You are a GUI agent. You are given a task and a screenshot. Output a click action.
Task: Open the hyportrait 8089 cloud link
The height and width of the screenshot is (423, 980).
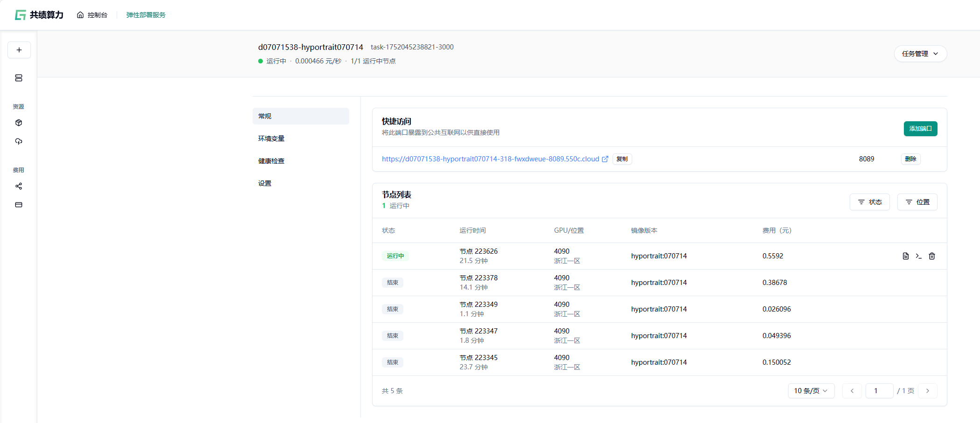click(x=490, y=159)
